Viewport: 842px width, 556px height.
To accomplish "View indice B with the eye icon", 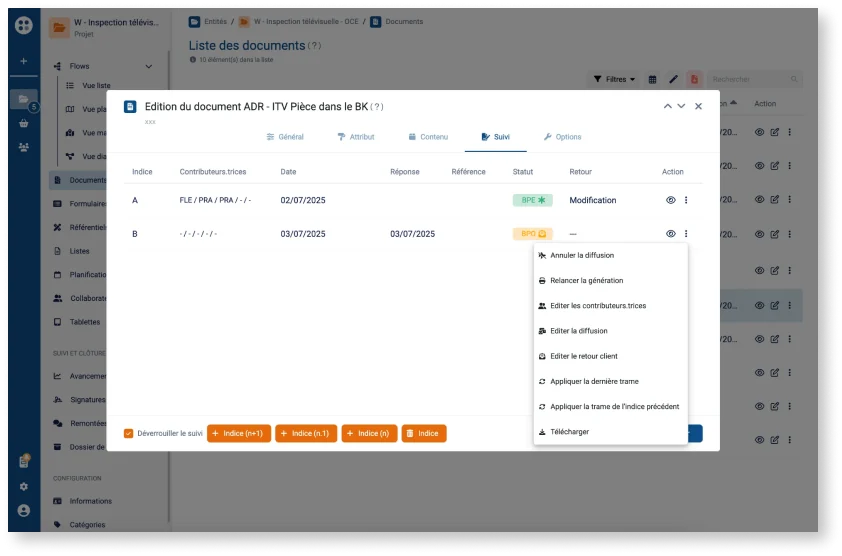I will (671, 234).
